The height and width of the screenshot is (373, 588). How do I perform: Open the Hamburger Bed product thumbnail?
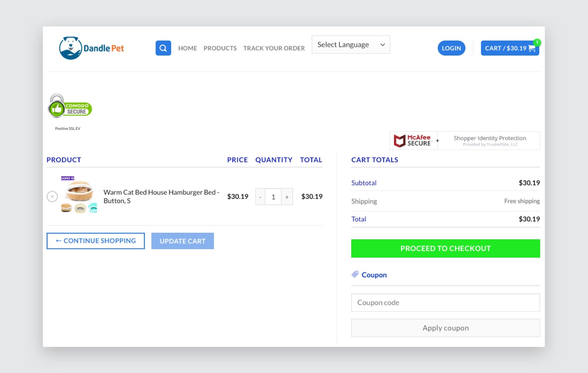tap(79, 195)
